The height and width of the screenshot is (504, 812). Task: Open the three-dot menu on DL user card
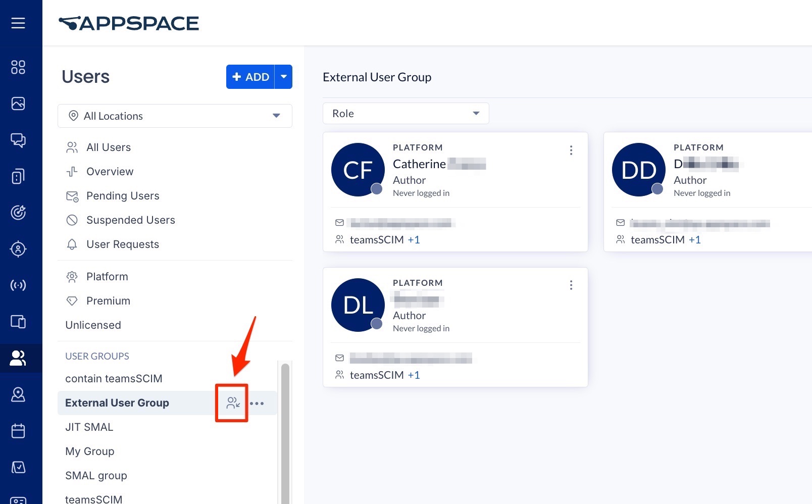coord(571,285)
